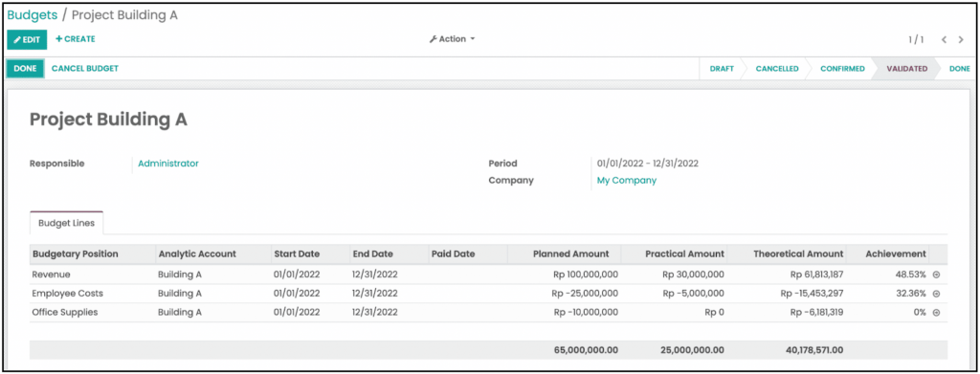Select the Cancelled status stage
Screen dimensions: 980x374
777,69
